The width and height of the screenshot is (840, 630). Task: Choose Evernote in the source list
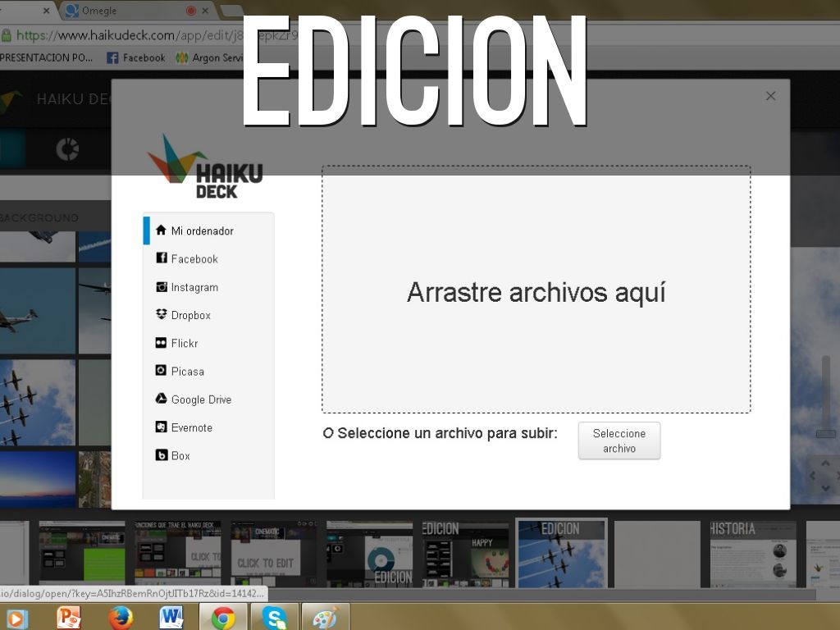pyautogui.click(x=191, y=427)
